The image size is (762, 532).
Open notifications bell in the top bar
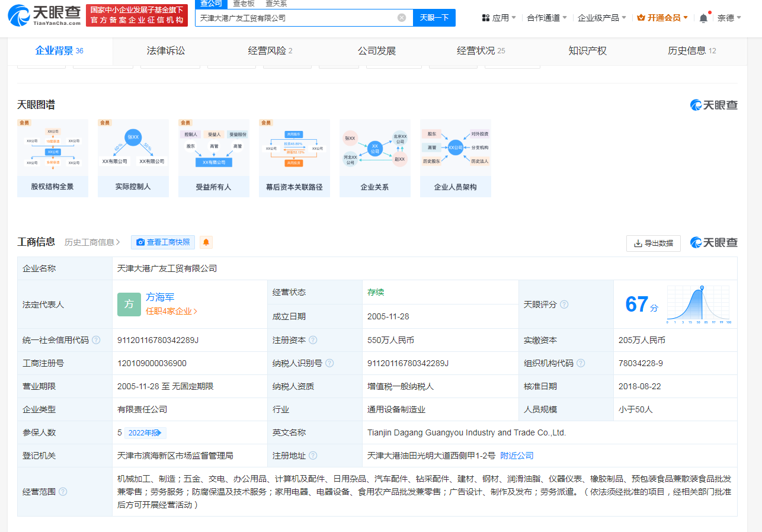[703, 18]
